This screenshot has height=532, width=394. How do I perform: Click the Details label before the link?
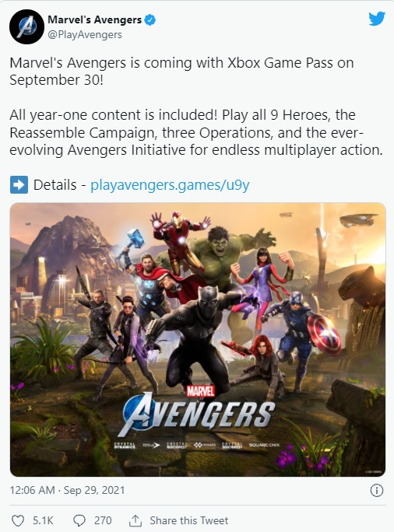55,185
